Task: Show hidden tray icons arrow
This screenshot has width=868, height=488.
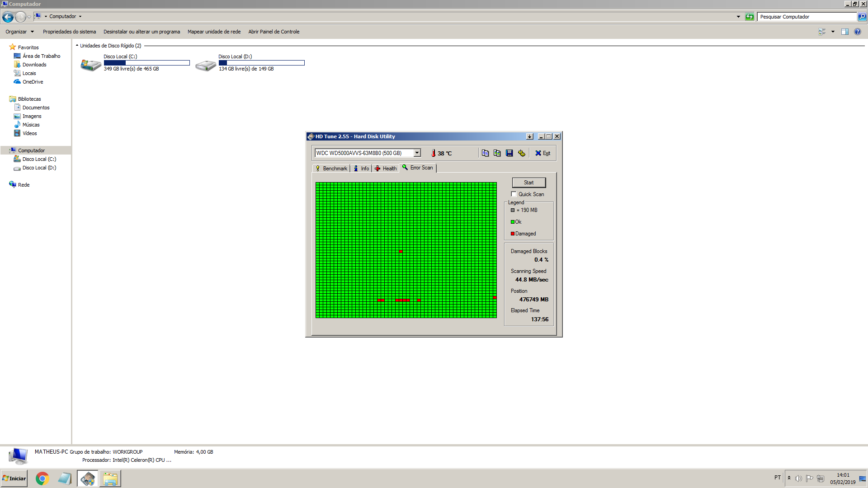Action: tap(789, 478)
